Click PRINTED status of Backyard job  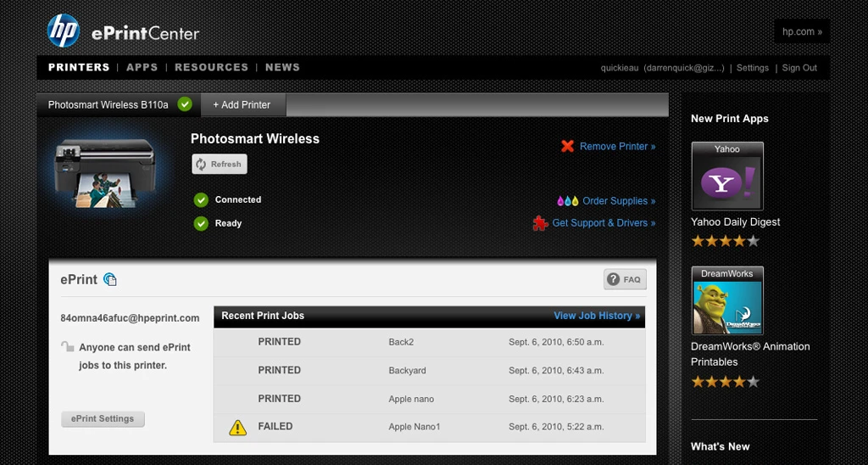pos(280,370)
